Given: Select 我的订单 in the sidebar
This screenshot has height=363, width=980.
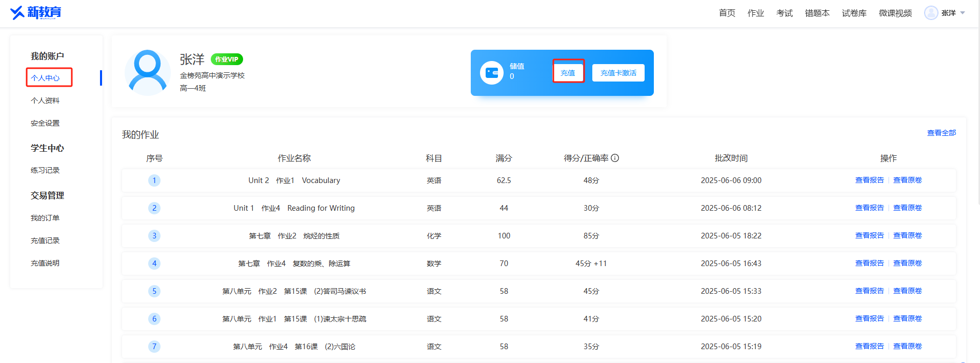Looking at the screenshot, I should coord(45,218).
